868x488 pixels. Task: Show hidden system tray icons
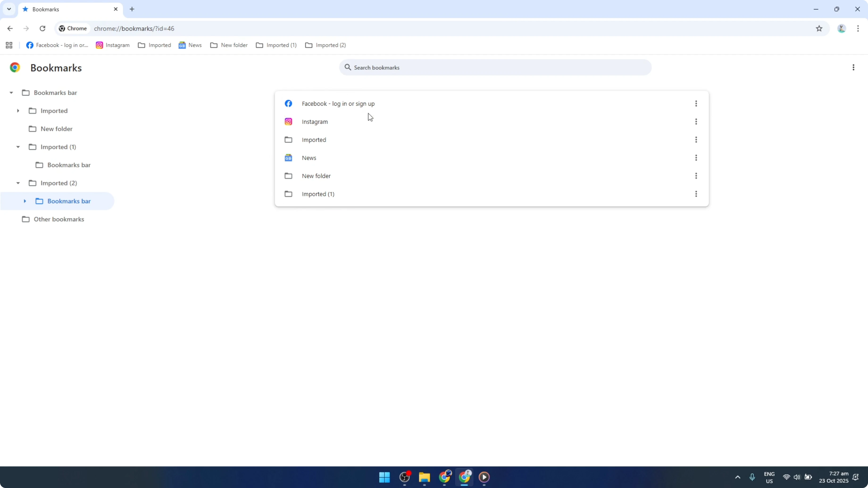click(738, 477)
